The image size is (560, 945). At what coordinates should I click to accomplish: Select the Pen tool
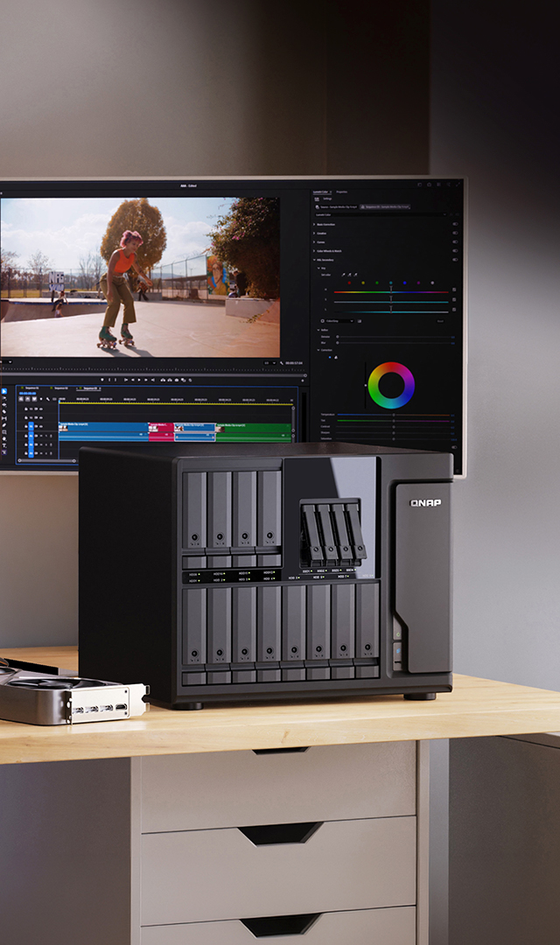pyautogui.click(x=4, y=425)
